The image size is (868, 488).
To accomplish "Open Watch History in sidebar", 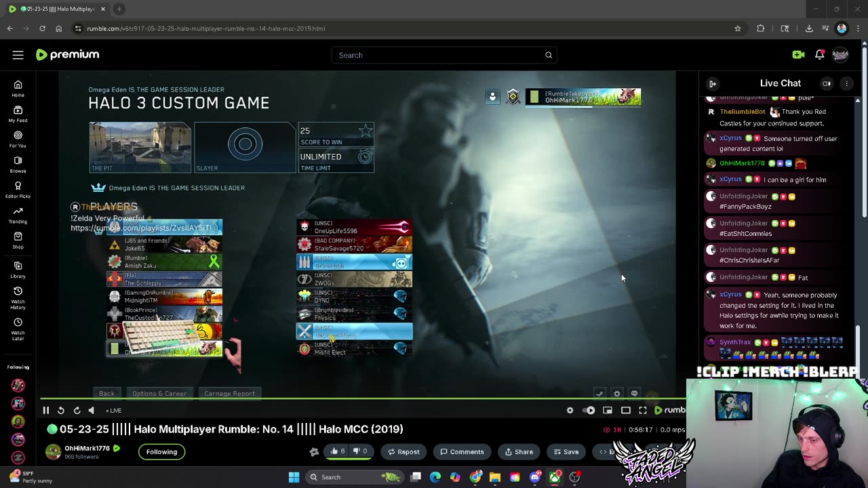I will point(18,298).
